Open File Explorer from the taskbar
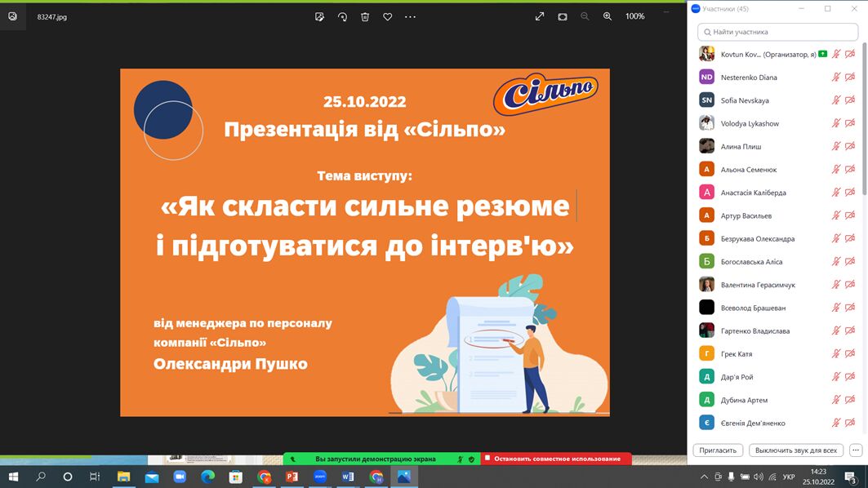 click(x=123, y=477)
